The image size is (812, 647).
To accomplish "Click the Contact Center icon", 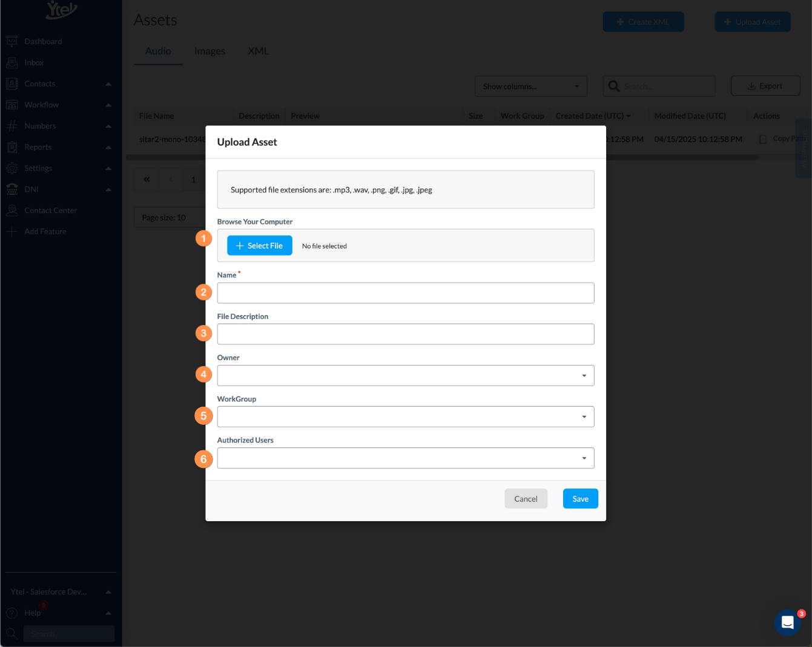I will 12,211.
